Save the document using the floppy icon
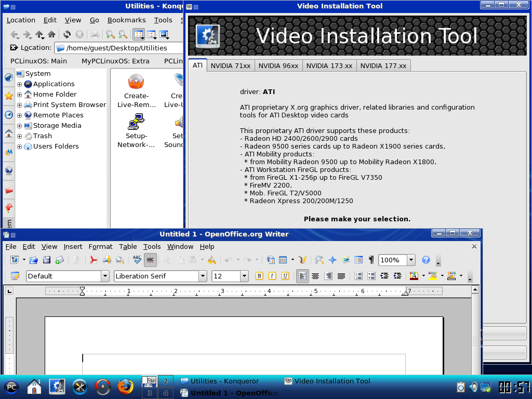Viewport: 532px width, 399px height. coord(46,260)
